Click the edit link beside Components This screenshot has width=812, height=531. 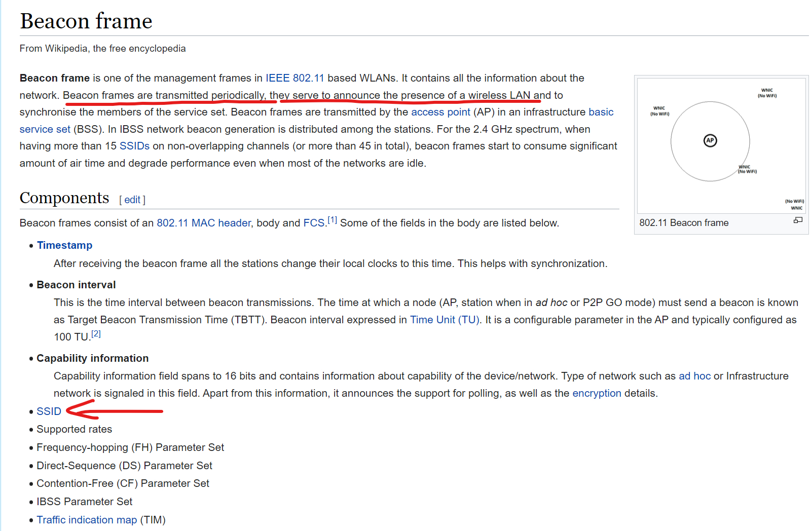click(x=132, y=200)
